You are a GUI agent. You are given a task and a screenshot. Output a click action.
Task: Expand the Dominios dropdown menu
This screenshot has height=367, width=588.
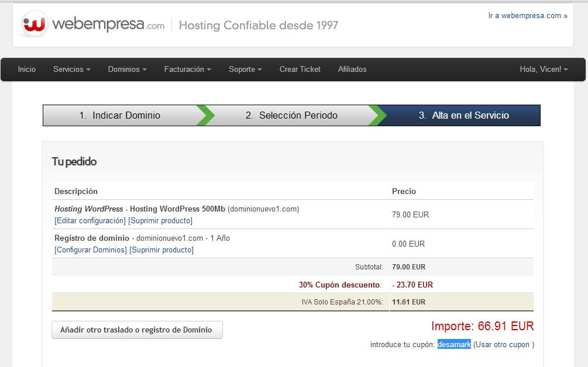(x=127, y=70)
